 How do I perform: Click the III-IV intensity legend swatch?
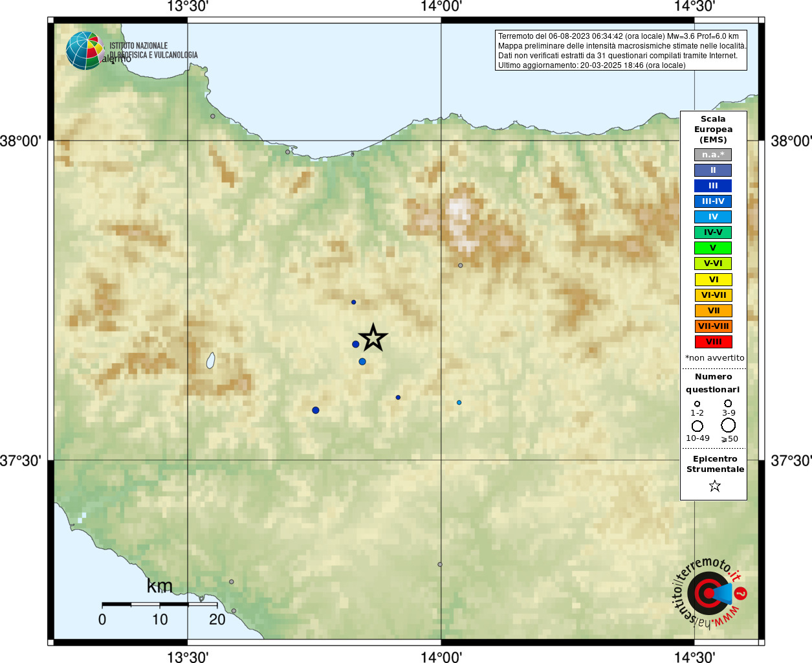[x=713, y=201]
